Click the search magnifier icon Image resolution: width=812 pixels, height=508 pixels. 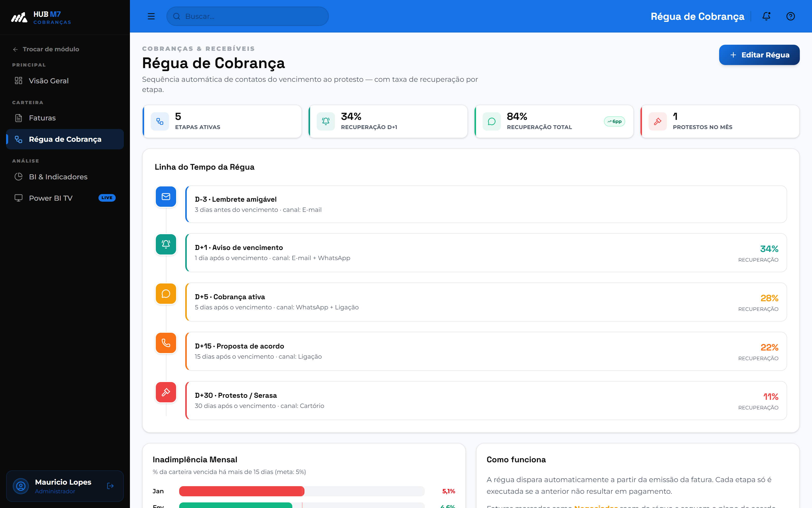[x=177, y=16]
